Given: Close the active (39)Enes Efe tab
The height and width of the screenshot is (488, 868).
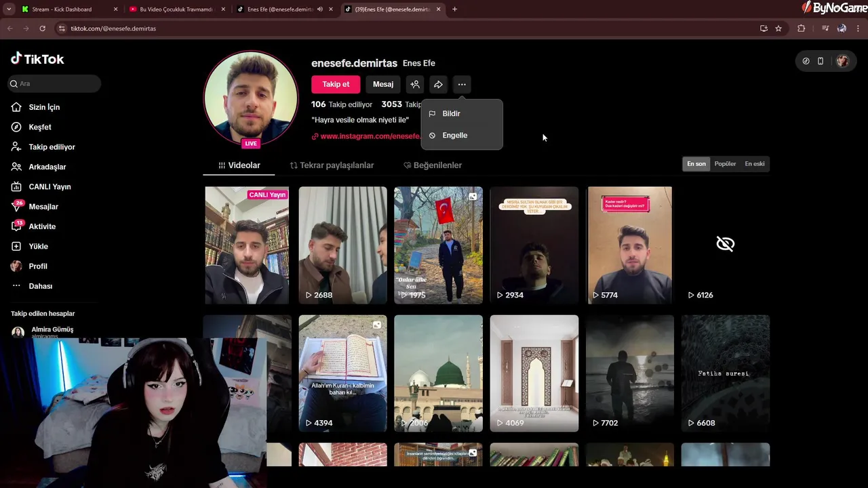Looking at the screenshot, I should tap(438, 9).
